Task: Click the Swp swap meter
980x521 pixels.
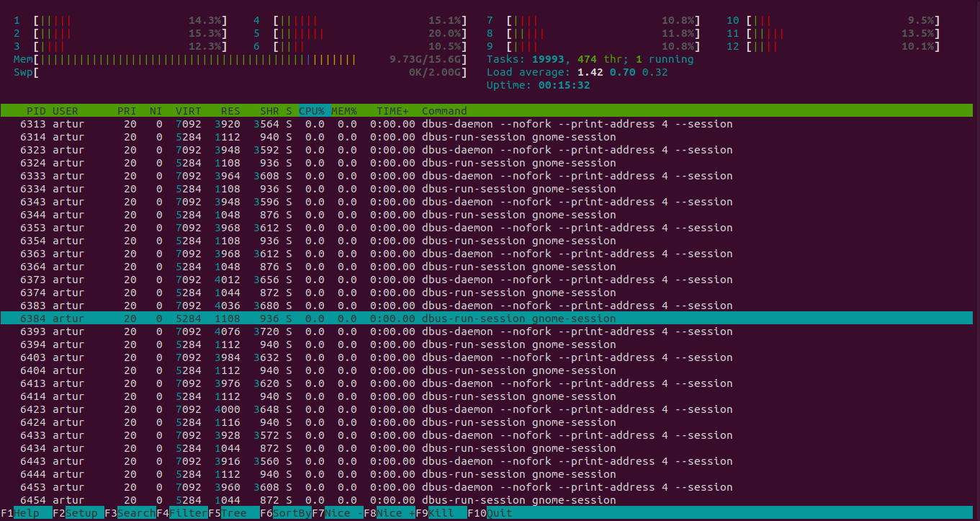Action: click(x=216, y=72)
